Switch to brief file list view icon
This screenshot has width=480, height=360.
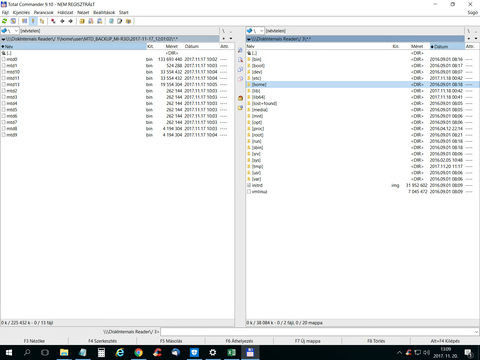click(x=24, y=21)
